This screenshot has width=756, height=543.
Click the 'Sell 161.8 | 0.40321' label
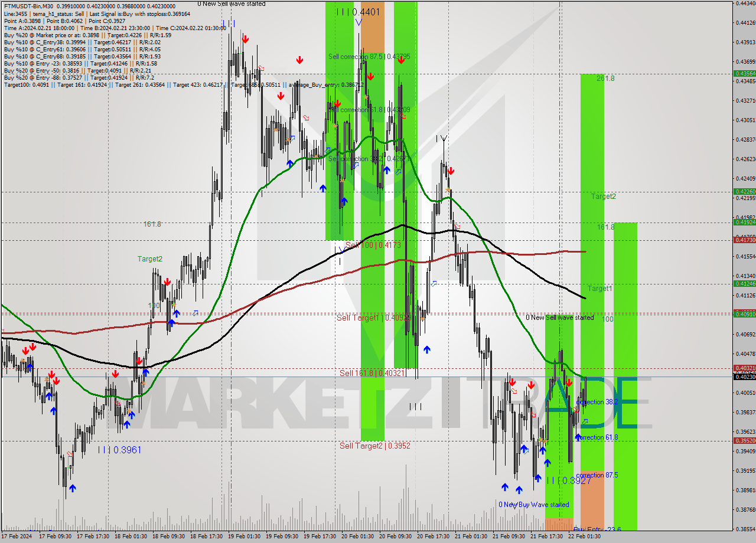tap(372, 373)
